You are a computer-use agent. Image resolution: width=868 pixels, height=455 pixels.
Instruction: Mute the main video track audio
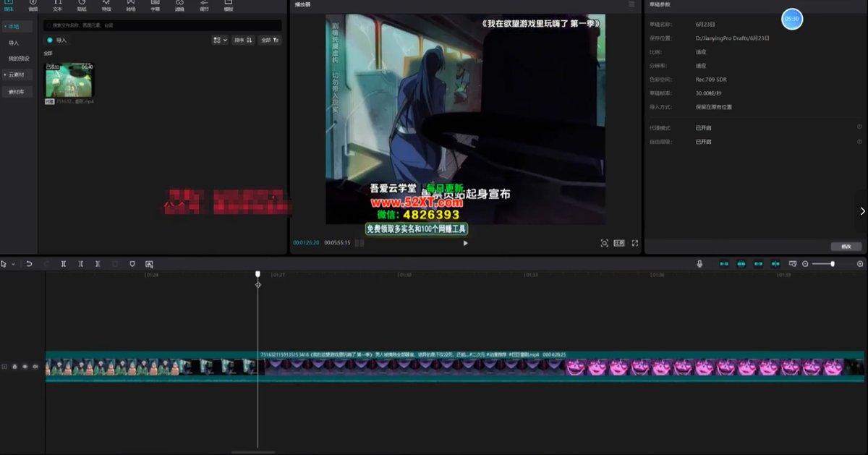coord(35,367)
